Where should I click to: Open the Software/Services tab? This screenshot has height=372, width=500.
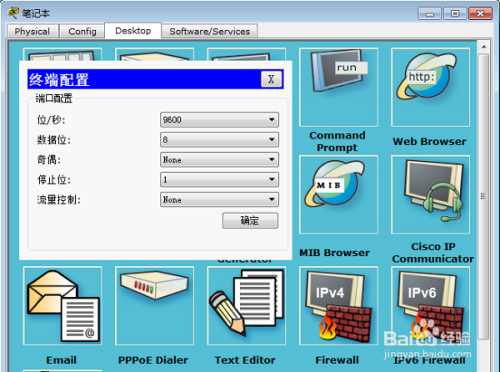point(210,31)
